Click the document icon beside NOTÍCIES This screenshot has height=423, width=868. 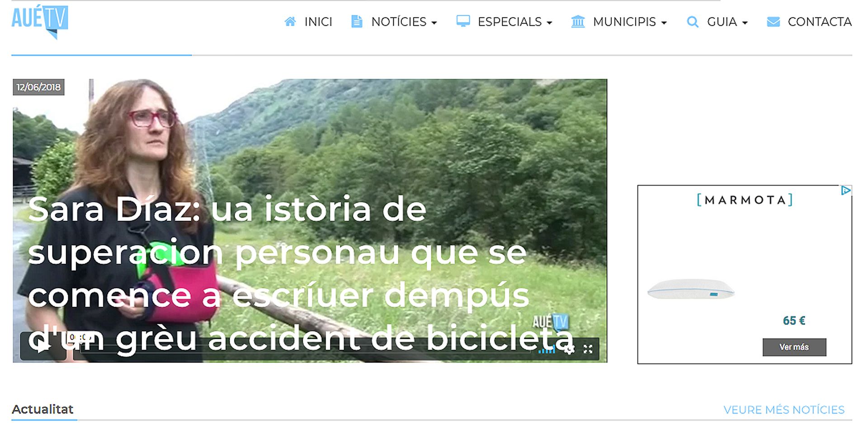[357, 21]
